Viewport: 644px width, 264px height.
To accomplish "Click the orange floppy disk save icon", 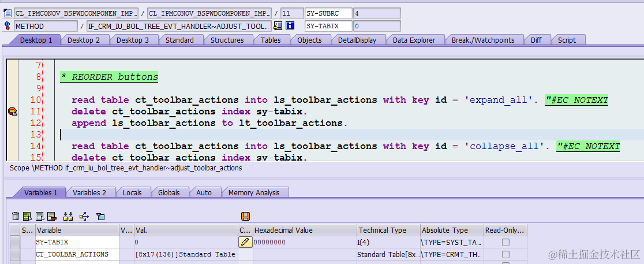I will coord(246,216).
